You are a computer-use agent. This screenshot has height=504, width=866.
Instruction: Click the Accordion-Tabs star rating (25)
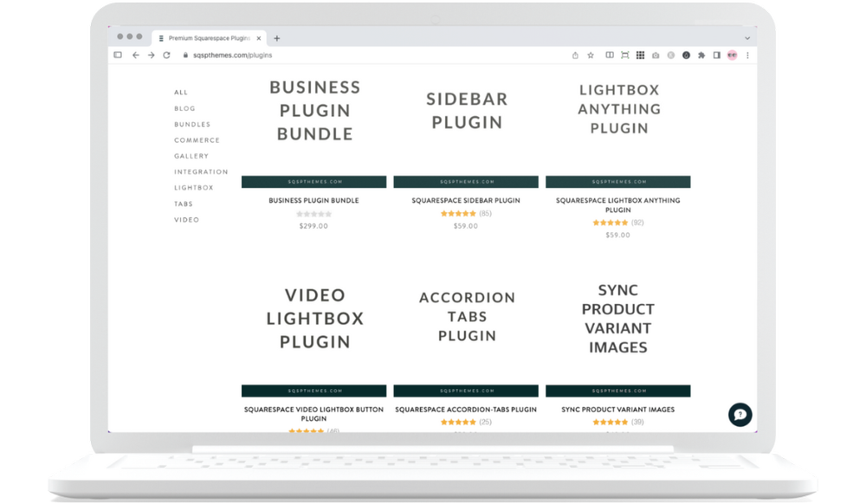tap(466, 422)
